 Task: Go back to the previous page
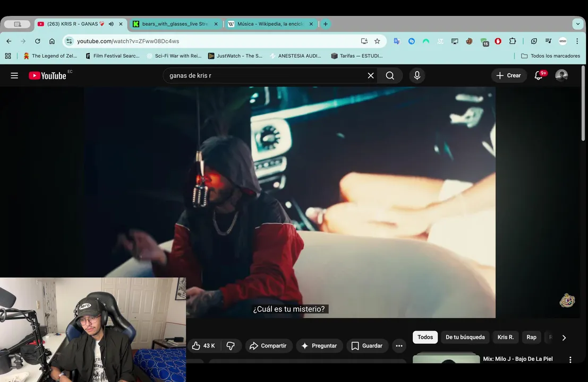[x=9, y=41]
